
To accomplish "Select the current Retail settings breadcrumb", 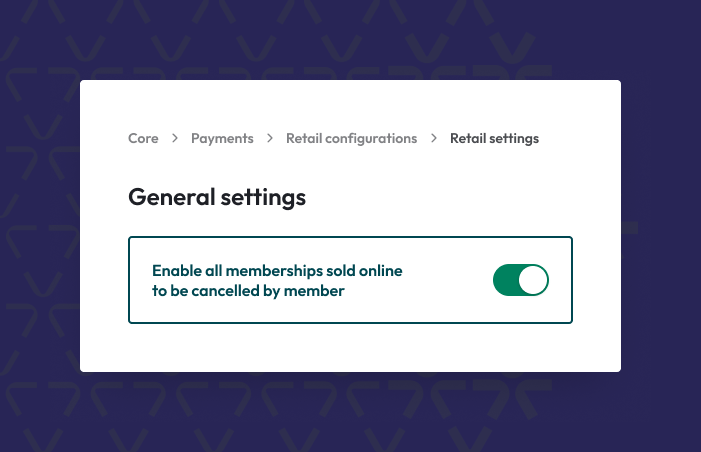I will tap(494, 139).
